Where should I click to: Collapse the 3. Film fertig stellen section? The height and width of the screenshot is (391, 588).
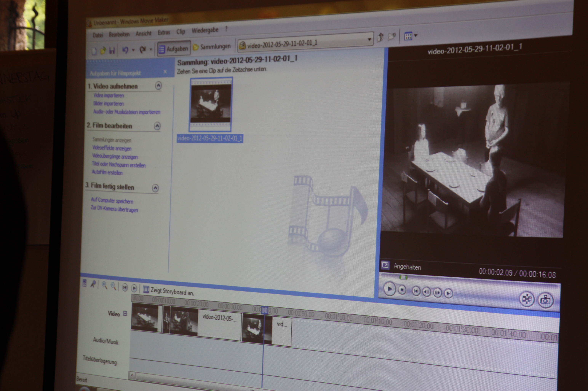(155, 188)
